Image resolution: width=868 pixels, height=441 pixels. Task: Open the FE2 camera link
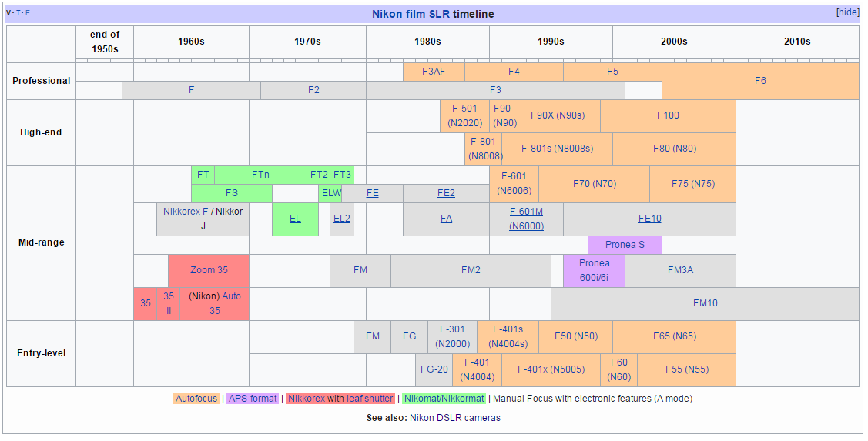446,193
